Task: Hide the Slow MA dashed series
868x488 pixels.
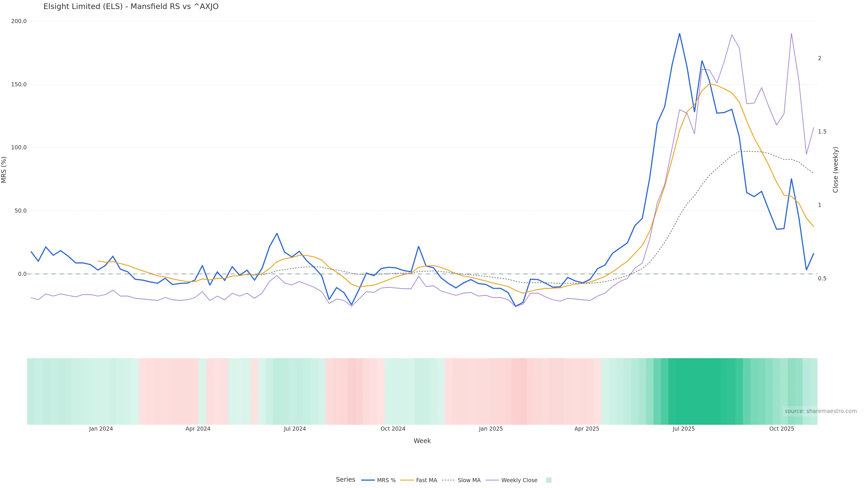Action: pos(469,480)
